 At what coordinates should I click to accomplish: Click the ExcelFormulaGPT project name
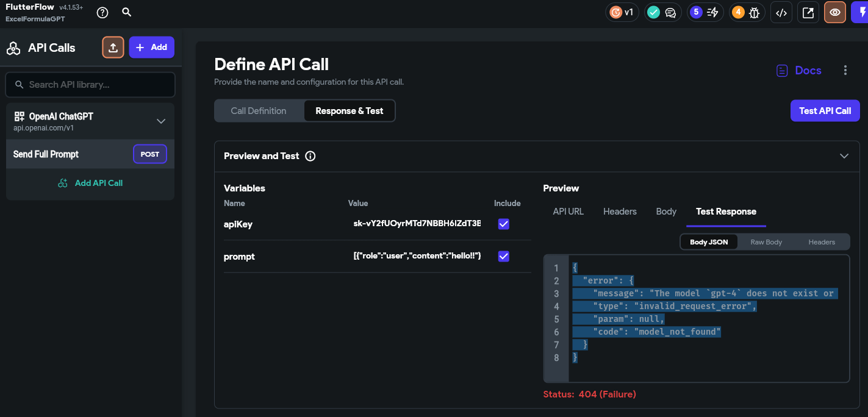tap(35, 19)
